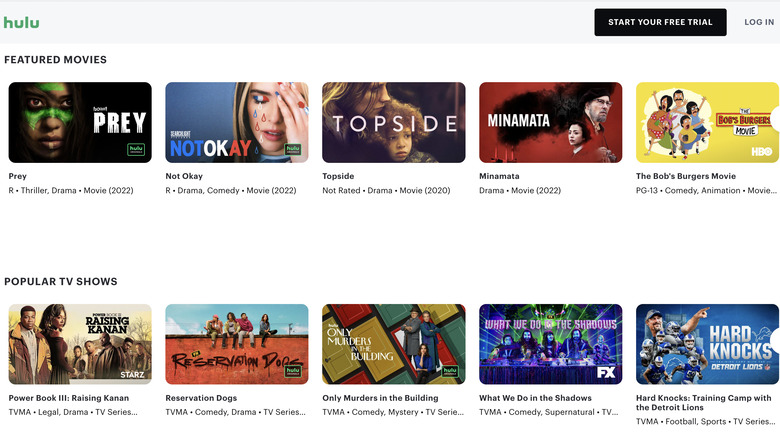Click Power Book III: Raising Kanan title
This screenshot has width=780, height=438.
[69, 398]
